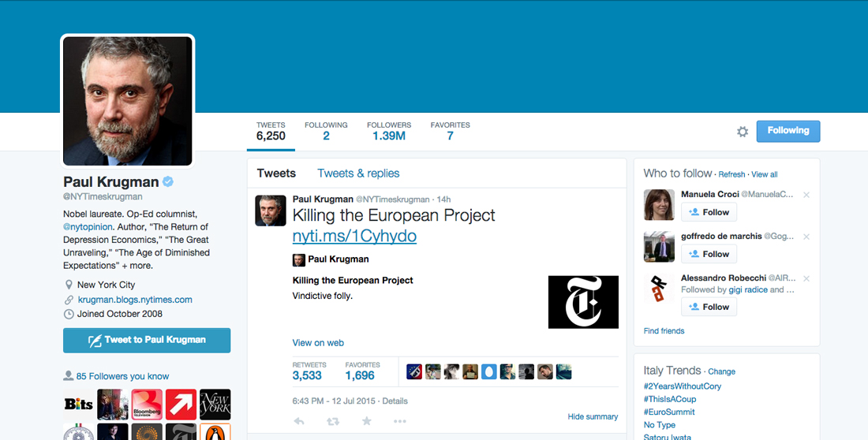This screenshot has width=868, height=440.
Task: Follow Alessandro Robecchi
Action: tap(709, 307)
